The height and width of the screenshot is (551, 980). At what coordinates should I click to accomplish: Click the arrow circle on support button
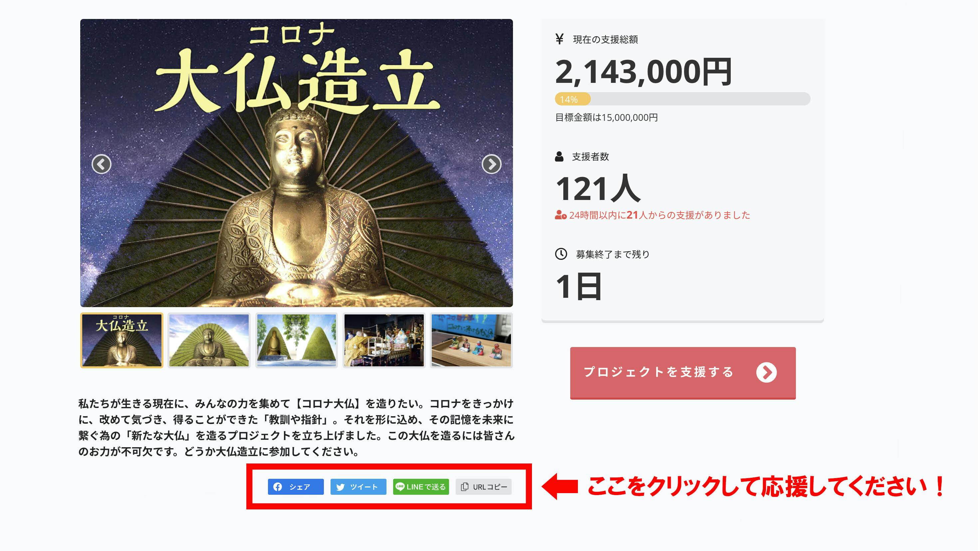(766, 372)
